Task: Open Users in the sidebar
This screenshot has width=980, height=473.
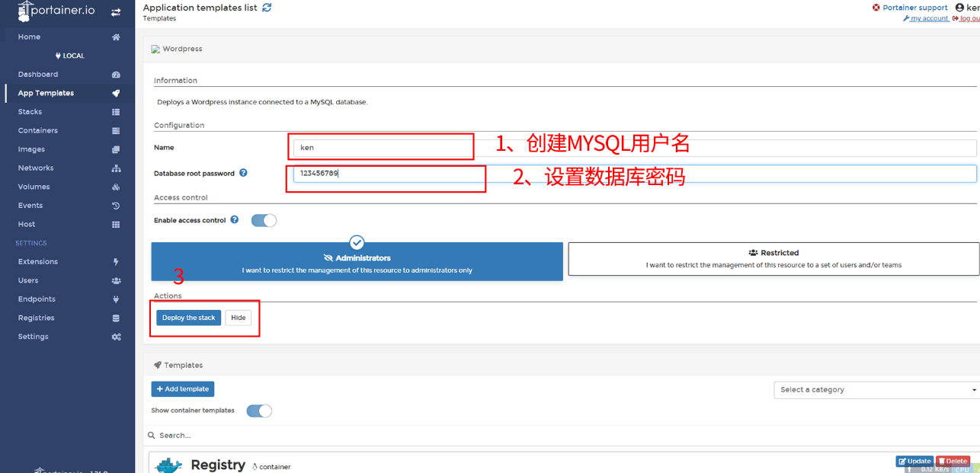Action: 28,281
